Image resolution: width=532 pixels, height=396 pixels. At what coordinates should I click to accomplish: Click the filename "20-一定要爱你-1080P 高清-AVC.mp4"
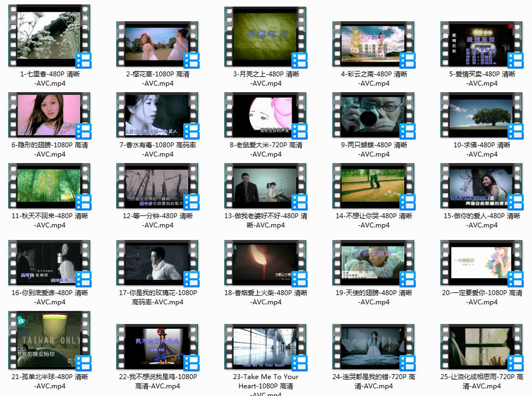[x=482, y=297]
